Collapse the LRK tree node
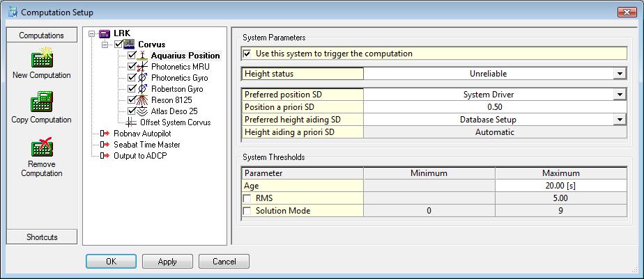 (91, 33)
